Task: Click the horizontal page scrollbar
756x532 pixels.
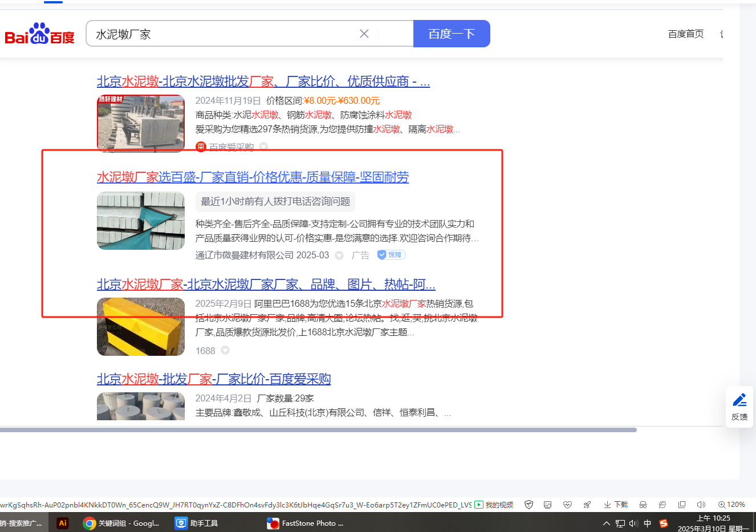Action: point(318,430)
